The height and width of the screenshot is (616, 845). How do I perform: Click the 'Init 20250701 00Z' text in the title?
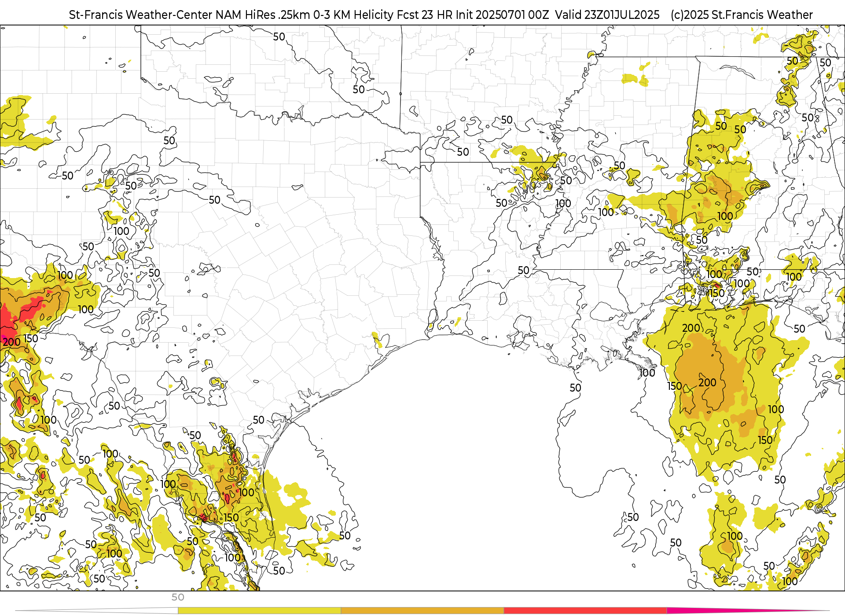click(502, 15)
